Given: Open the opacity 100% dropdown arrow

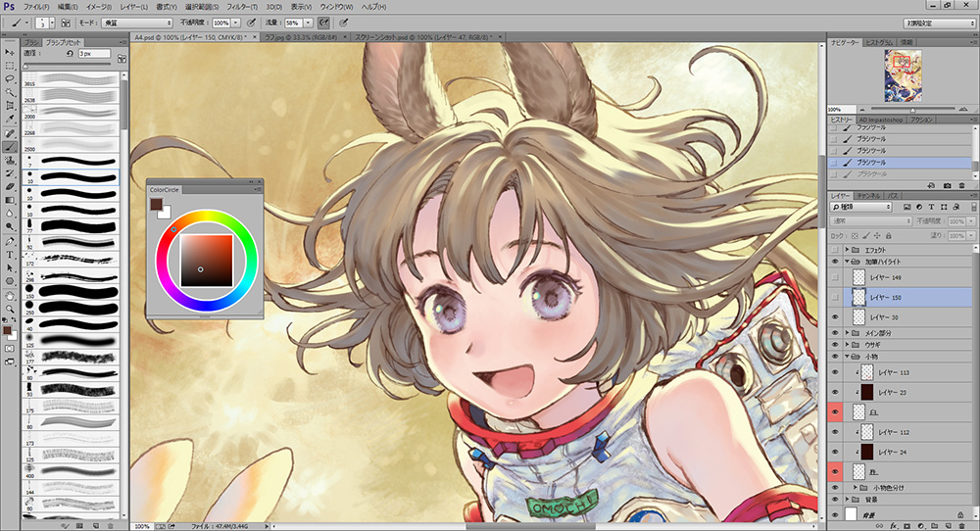Looking at the screenshot, I should tap(235, 23).
